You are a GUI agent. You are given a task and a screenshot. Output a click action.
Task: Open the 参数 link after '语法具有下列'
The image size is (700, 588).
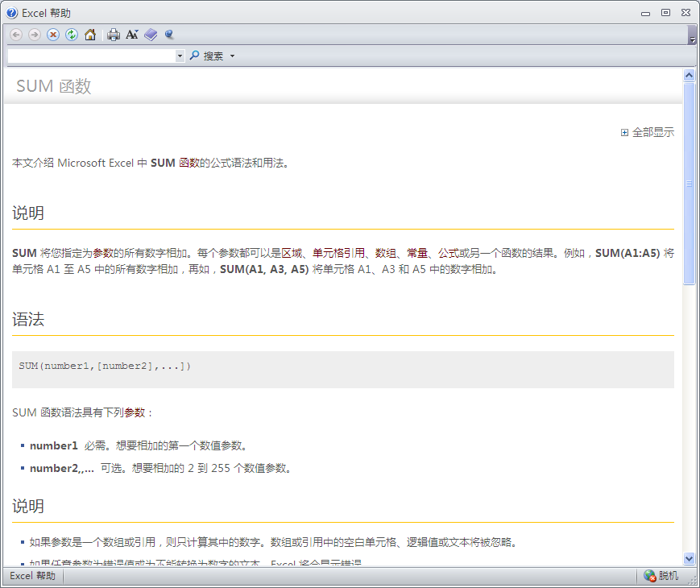coord(135,412)
